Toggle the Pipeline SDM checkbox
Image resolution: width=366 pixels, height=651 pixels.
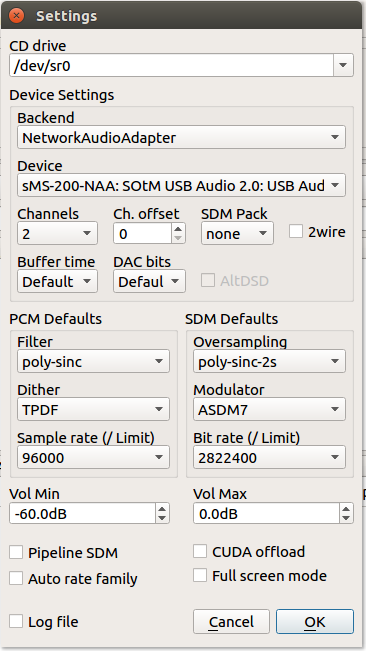click(x=16, y=553)
